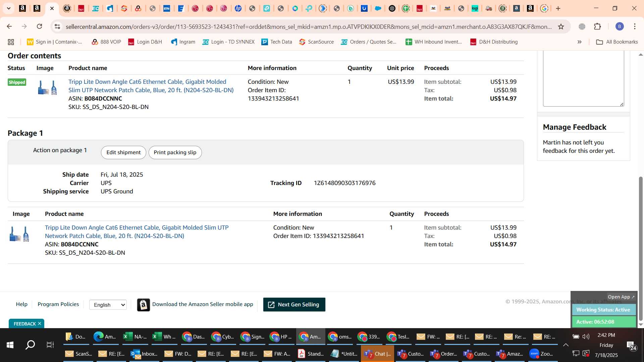Switch to the first Amazon tab
644x362 pixels.
pyautogui.click(x=22, y=8)
